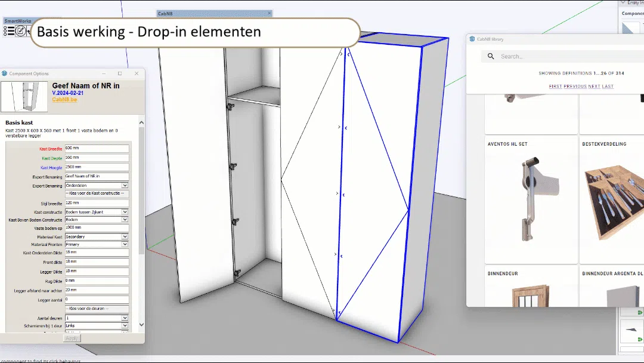
Task: Edit the Export Benaming text field
Action: click(x=97, y=176)
